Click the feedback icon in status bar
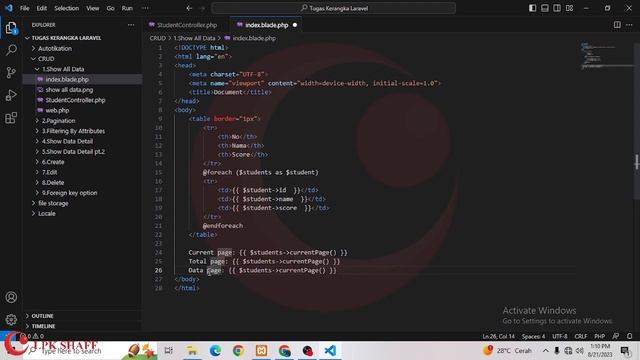 [x=616, y=336]
